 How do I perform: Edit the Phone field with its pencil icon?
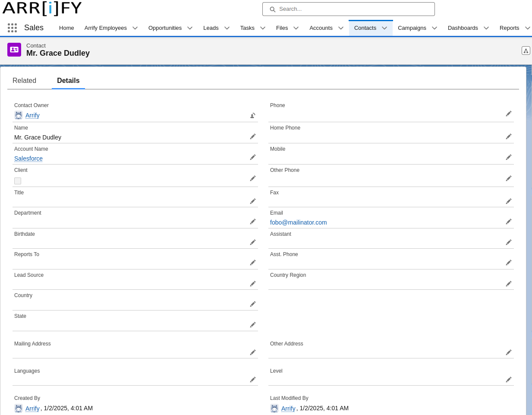click(508, 114)
